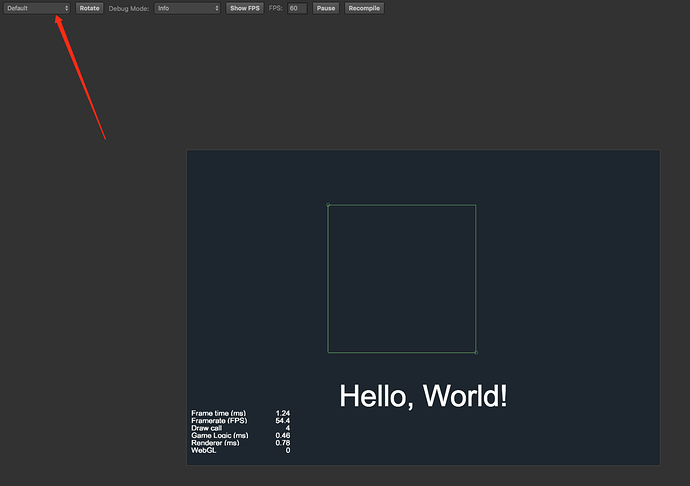
Task: Open the Debug Mode Info dropdown
Action: coord(187,8)
